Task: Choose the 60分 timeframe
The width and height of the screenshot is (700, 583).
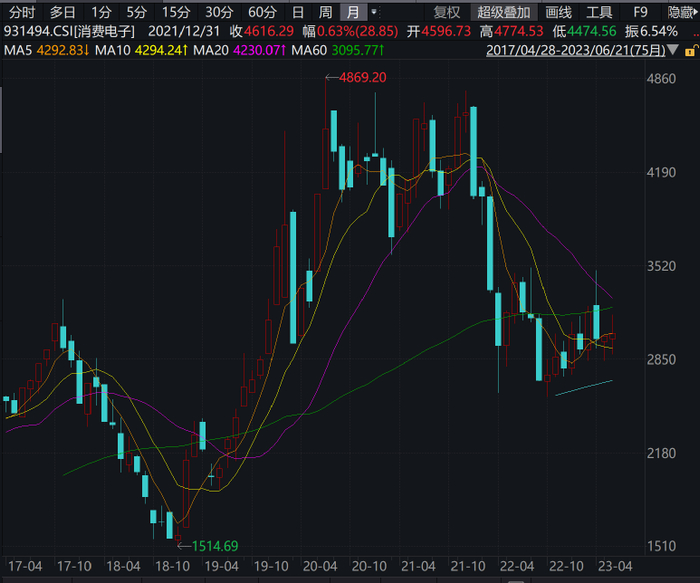Action: [262, 12]
